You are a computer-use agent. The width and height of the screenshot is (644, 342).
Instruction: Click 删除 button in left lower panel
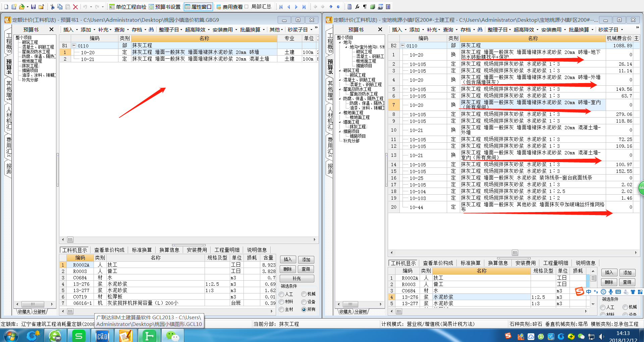coord(288,269)
